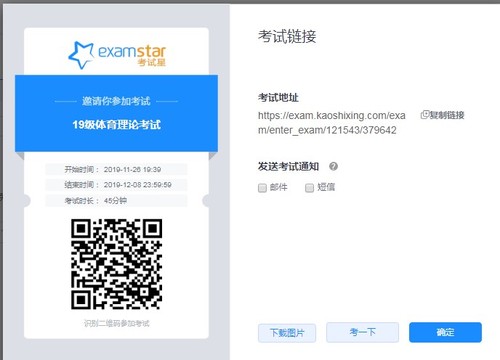Copy the exam link via 复制链接
500x360 pixels.
coord(442,115)
